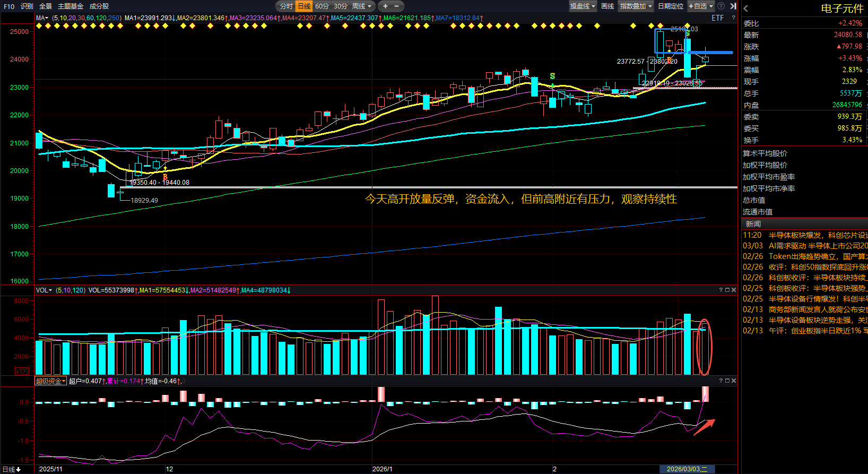The image size is (868, 474).
Task: Select the 30分 timeframe
Action: pos(340,6)
